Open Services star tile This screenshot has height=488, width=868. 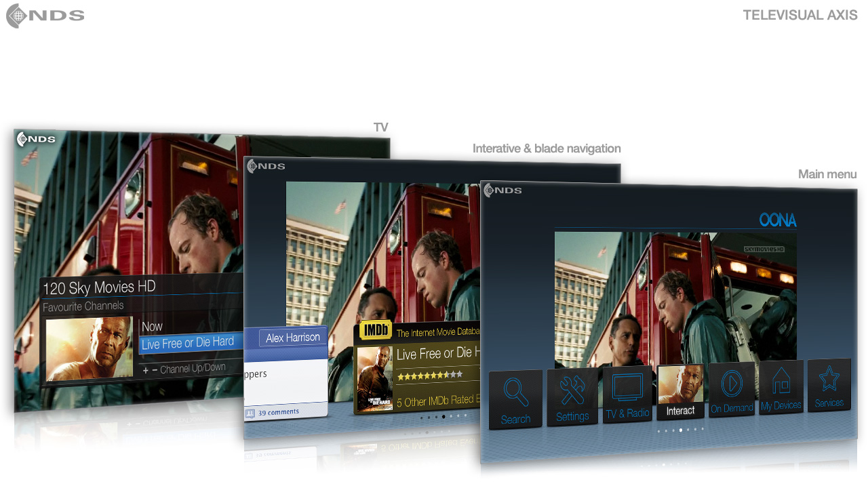tap(829, 385)
